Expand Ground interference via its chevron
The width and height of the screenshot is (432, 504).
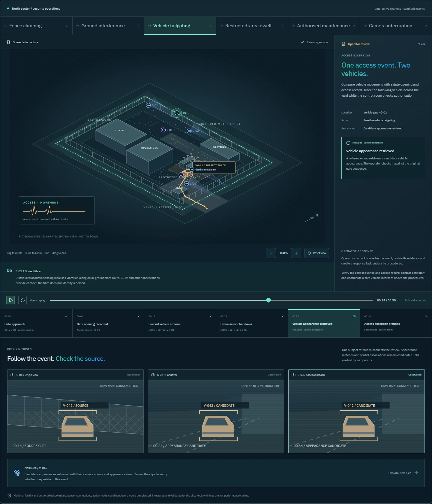138,26
